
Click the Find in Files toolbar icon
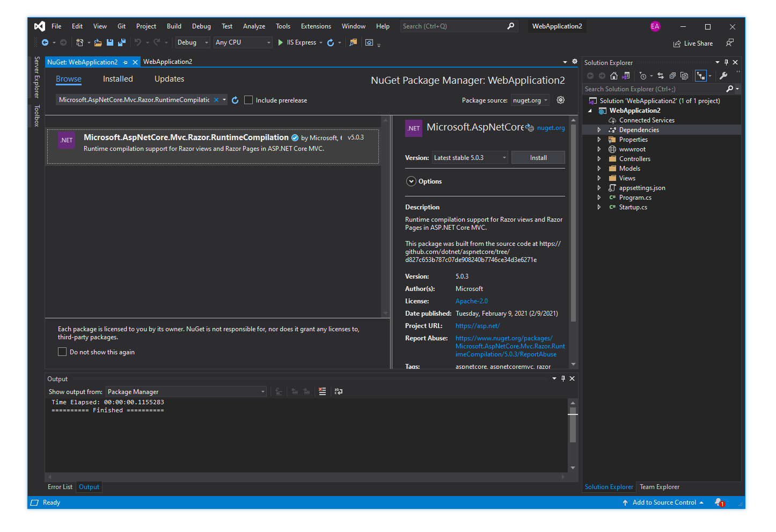click(x=353, y=42)
